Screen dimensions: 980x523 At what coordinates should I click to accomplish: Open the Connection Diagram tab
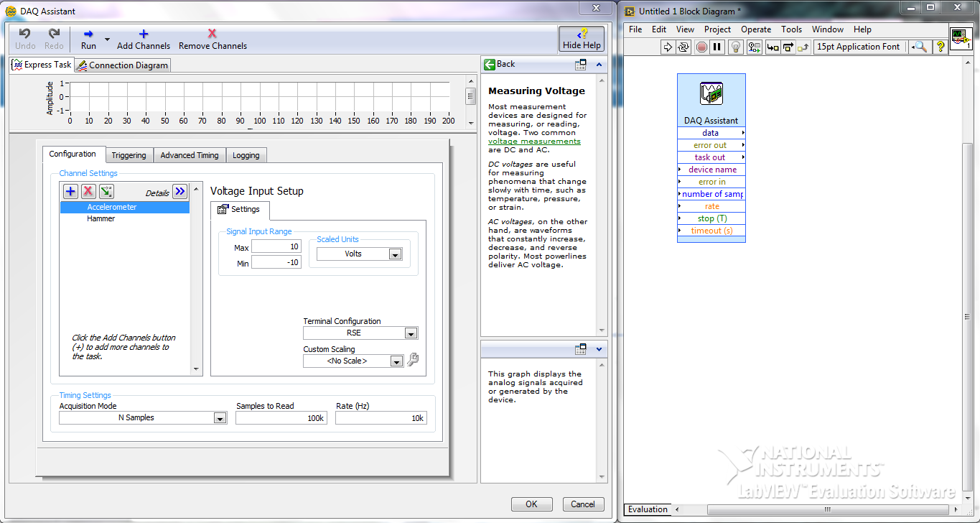click(123, 65)
